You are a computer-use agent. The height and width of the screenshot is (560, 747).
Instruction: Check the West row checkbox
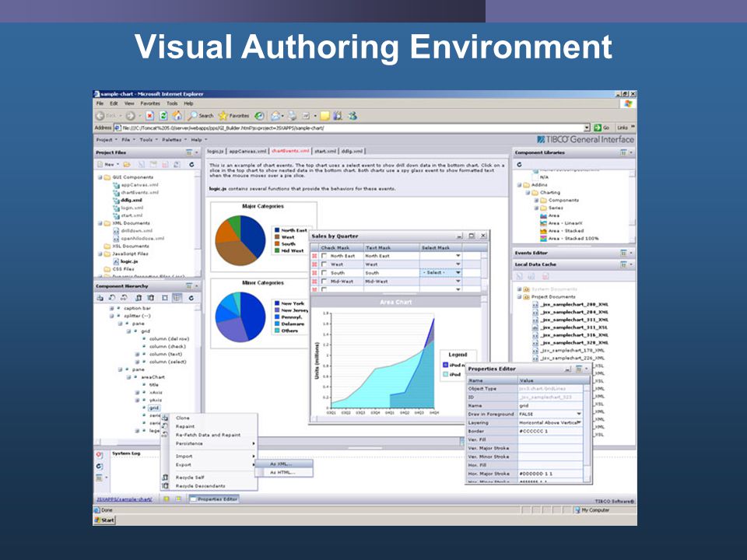pos(324,264)
